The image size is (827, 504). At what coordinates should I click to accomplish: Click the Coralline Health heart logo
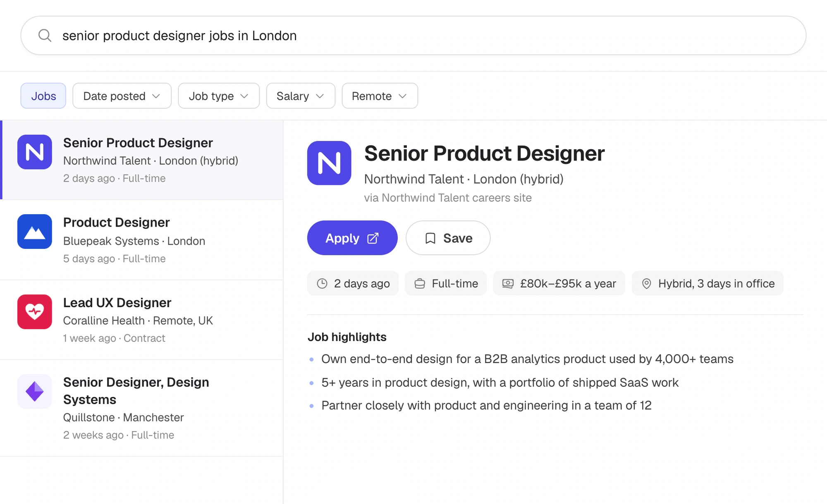point(35,312)
